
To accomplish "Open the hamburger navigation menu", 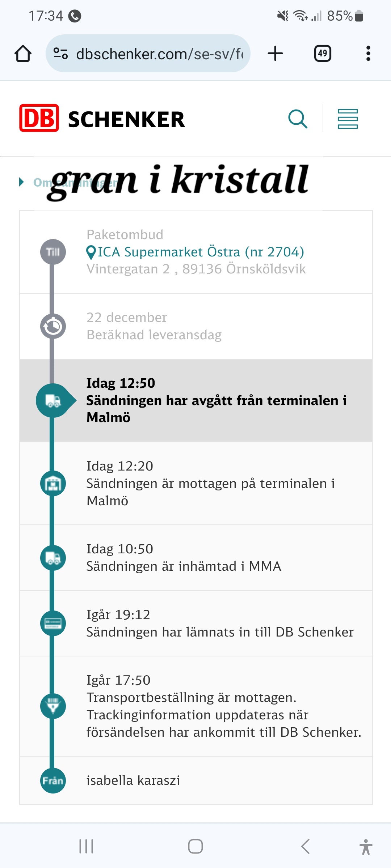I will coord(348,119).
